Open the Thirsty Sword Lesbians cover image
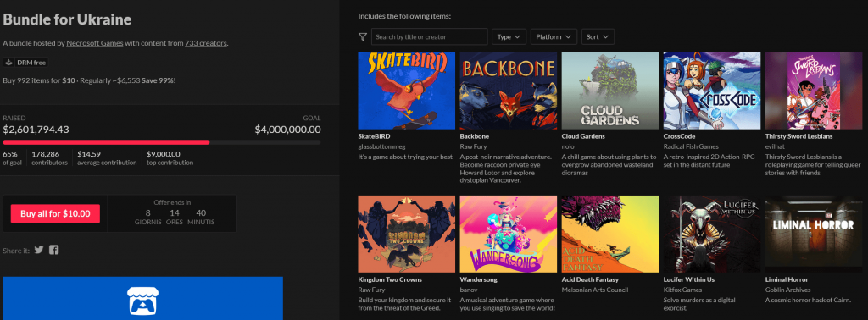Image resolution: width=868 pixels, height=320 pixels. [814, 91]
